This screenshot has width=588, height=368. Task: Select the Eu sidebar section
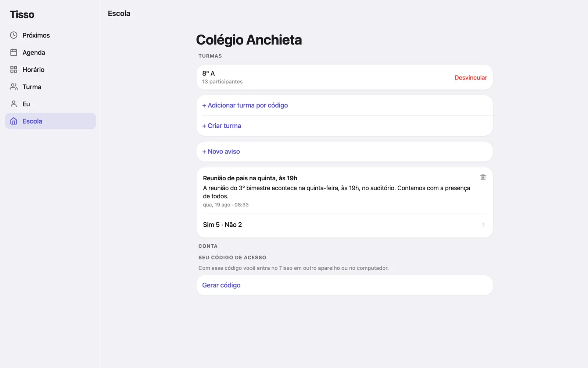coord(50,104)
